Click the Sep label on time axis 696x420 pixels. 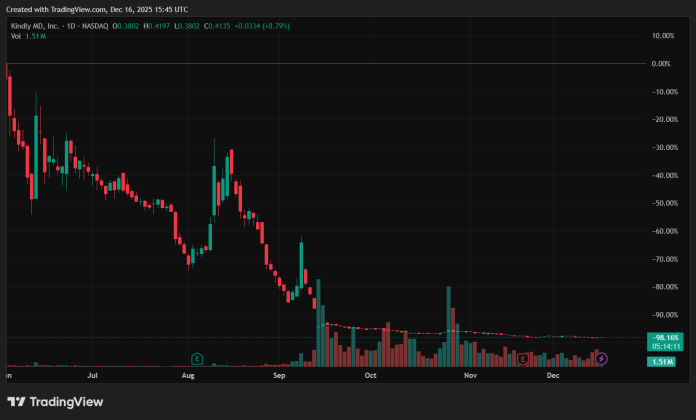pyautogui.click(x=279, y=377)
